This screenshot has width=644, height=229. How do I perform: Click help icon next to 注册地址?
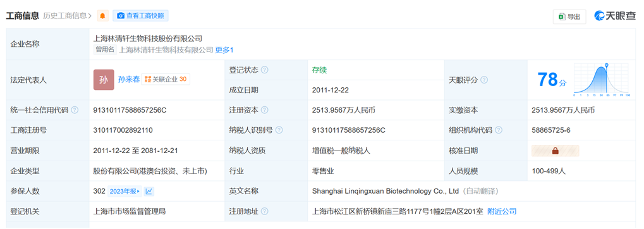tap(265, 211)
